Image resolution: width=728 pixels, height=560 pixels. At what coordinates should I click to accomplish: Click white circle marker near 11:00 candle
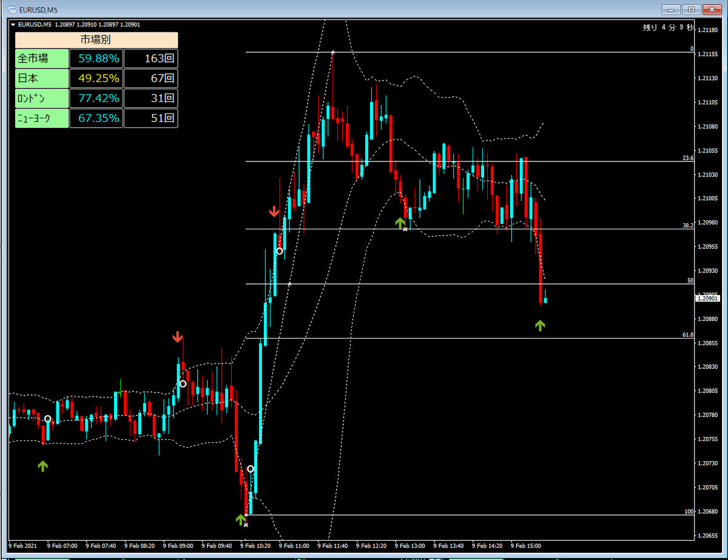[x=280, y=251]
